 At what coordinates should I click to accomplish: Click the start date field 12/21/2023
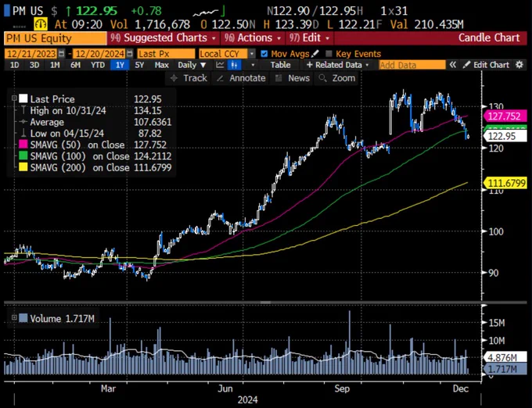point(31,54)
